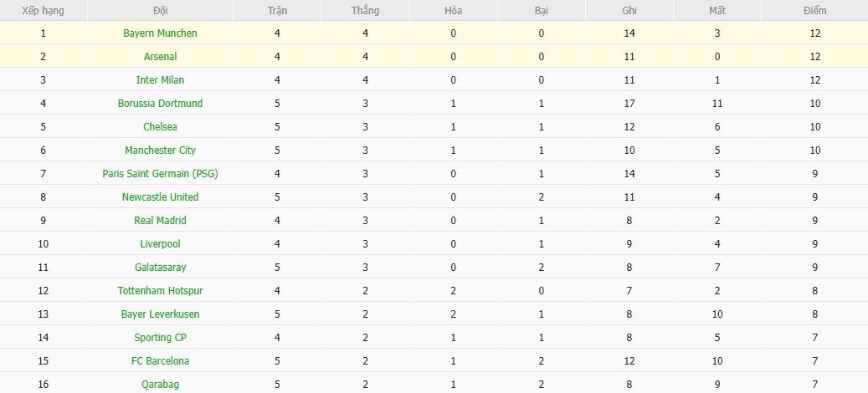Open Bayer Leverkusen team page
The image size is (868, 393).
tap(160, 314)
